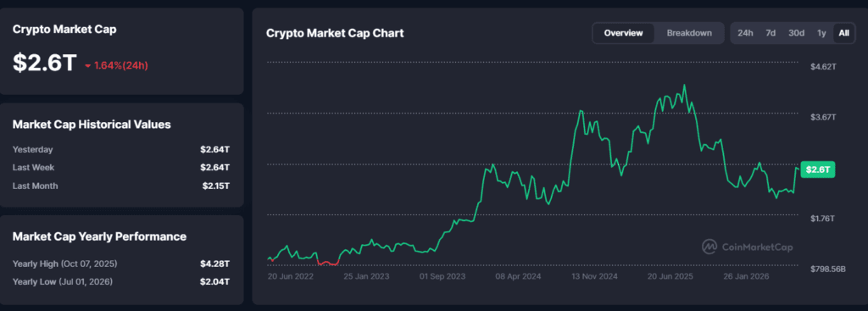Screen dimensions: 868x311
Task: Click Yearly High (Oct 07, 2025) label
Action: (x=64, y=264)
